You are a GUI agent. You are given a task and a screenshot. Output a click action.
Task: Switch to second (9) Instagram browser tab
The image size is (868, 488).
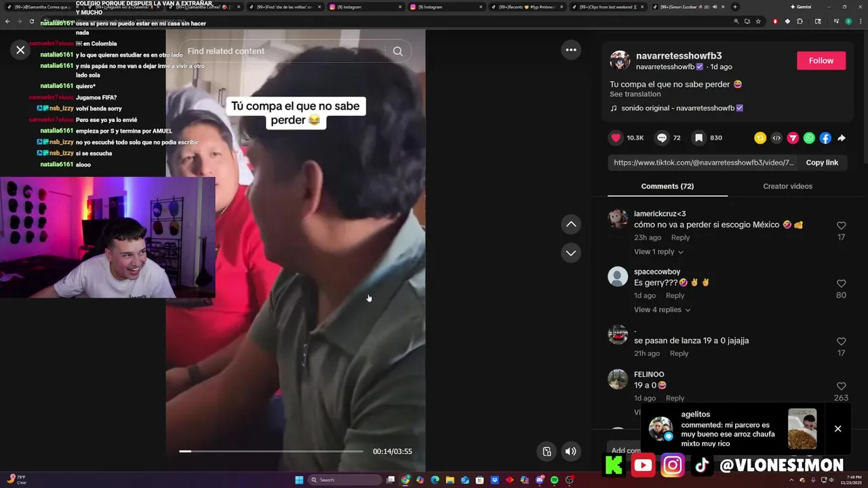tap(447, 7)
